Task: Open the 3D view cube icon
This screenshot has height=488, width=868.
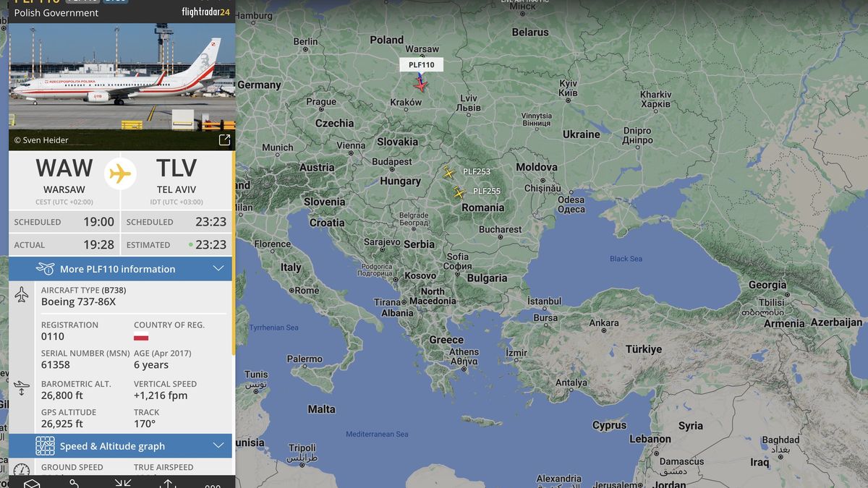Action: [32, 484]
